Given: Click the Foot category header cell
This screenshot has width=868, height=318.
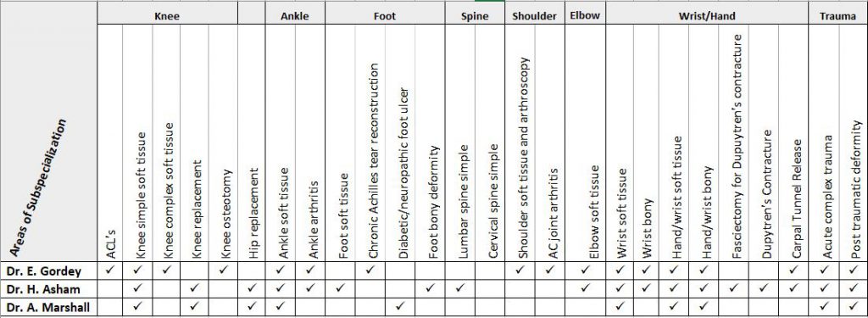Looking at the screenshot, I should [x=385, y=16].
